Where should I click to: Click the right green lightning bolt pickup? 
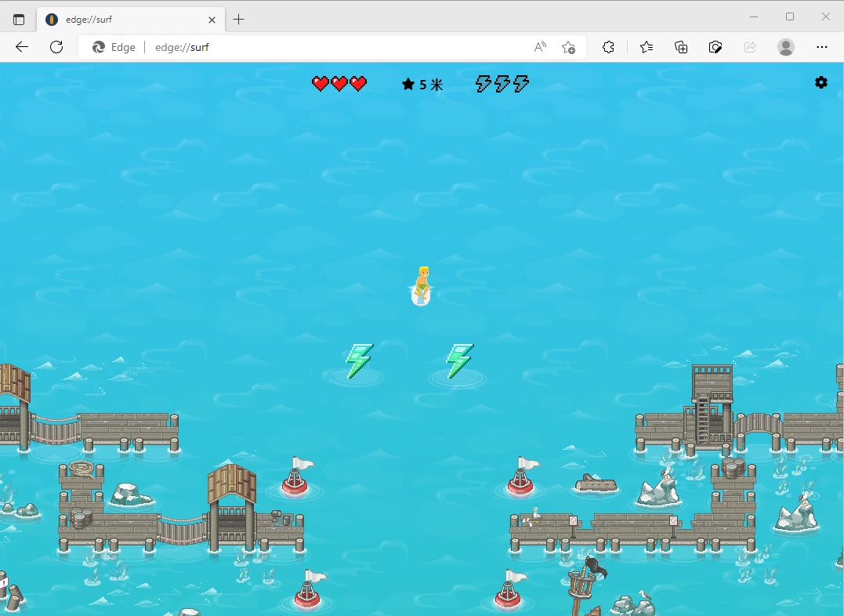460,361
